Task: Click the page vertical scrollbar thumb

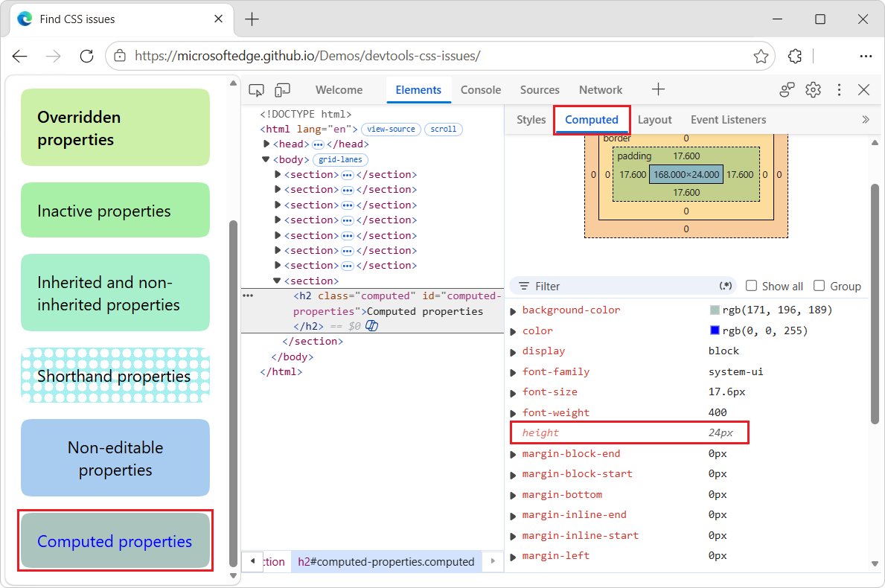Action: pyautogui.click(x=233, y=394)
